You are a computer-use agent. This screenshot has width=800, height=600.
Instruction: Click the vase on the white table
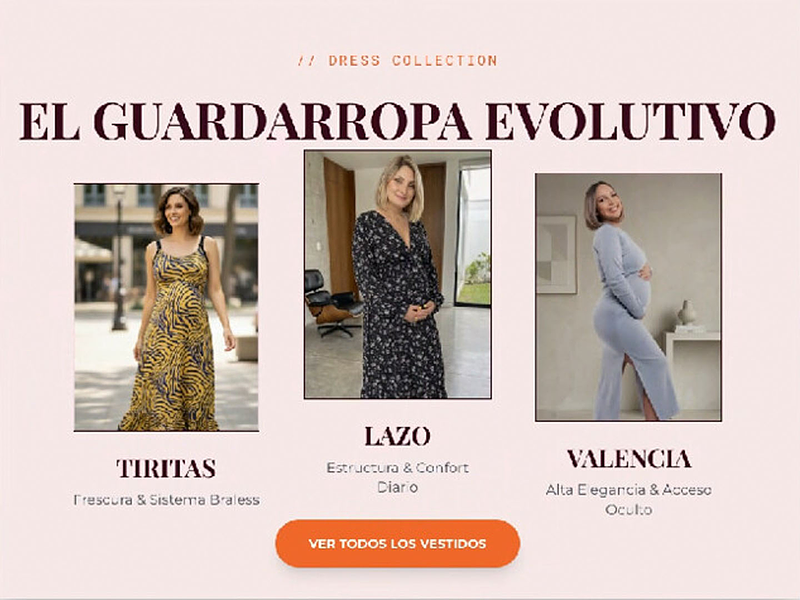tap(686, 313)
